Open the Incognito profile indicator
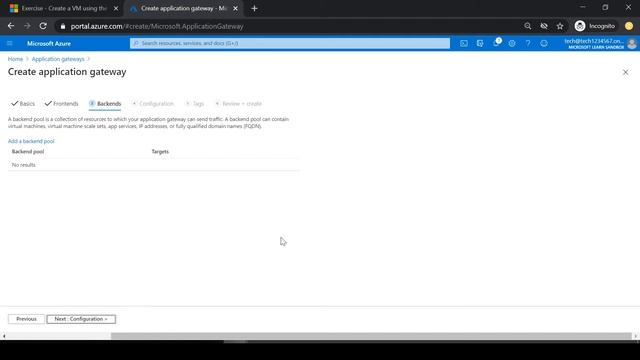 [x=595, y=26]
